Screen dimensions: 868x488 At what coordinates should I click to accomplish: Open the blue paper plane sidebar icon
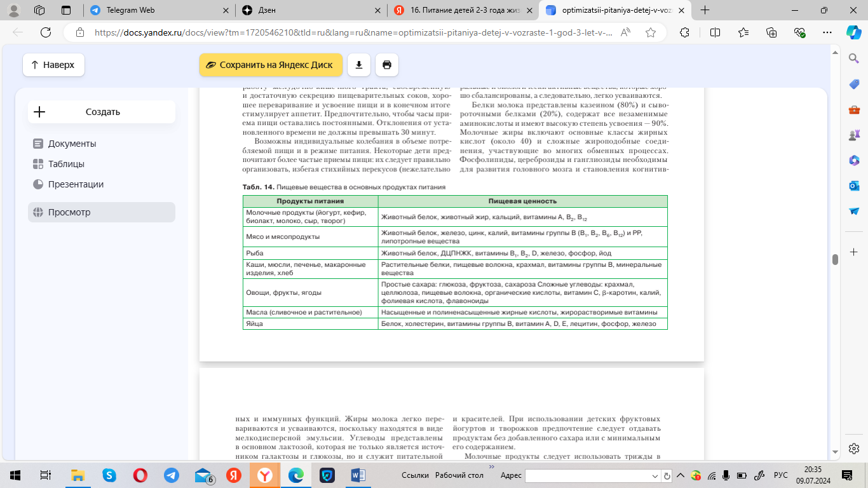(854, 211)
